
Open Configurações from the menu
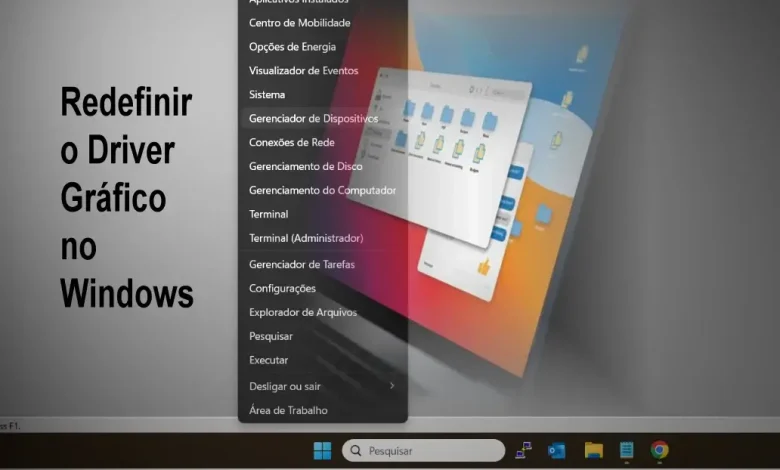[x=323, y=288]
